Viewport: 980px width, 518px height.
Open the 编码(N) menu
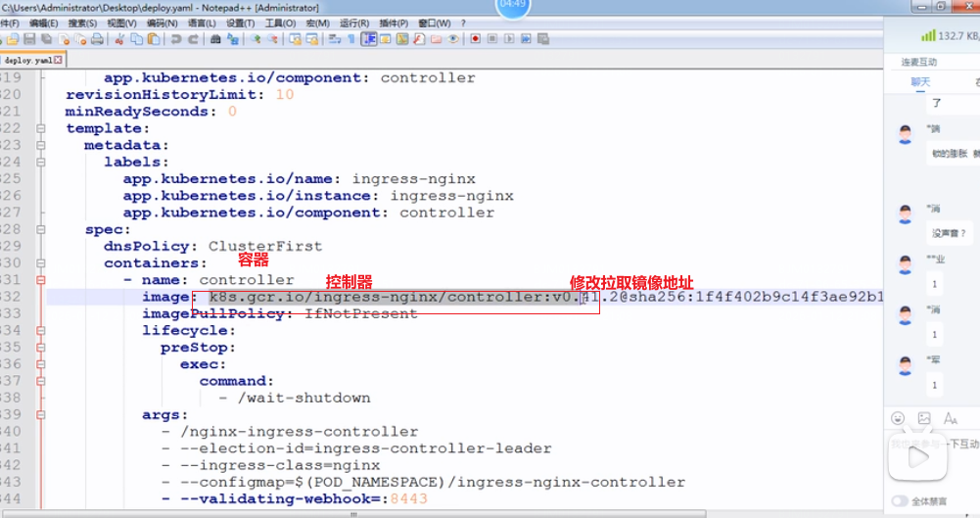click(162, 24)
